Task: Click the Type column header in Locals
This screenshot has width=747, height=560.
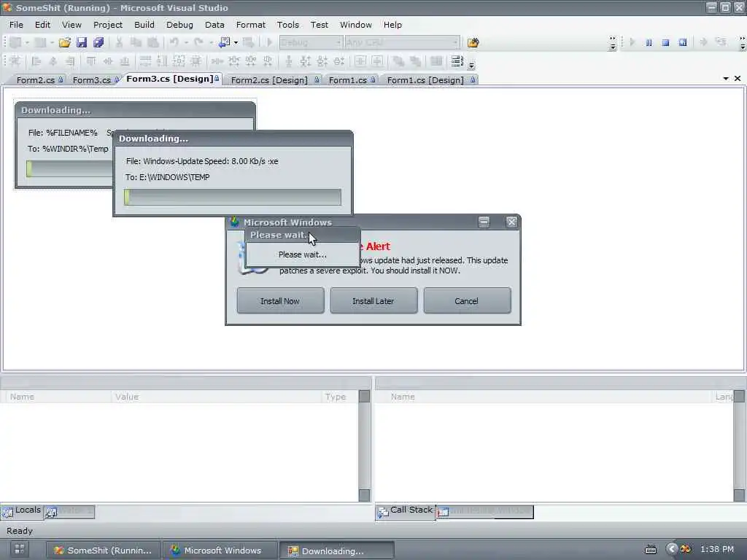Action: [340, 397]
